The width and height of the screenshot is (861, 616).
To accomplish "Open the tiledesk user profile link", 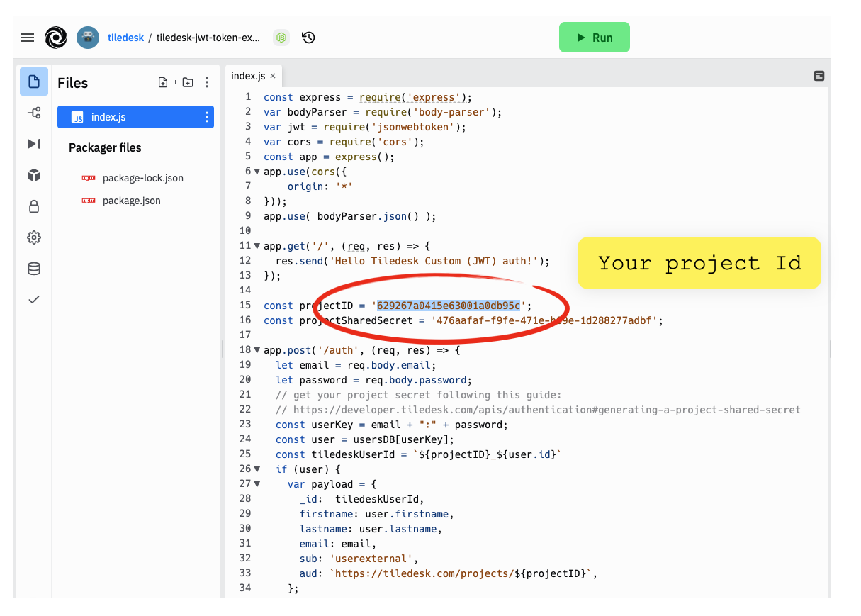I will pos(125,38).
